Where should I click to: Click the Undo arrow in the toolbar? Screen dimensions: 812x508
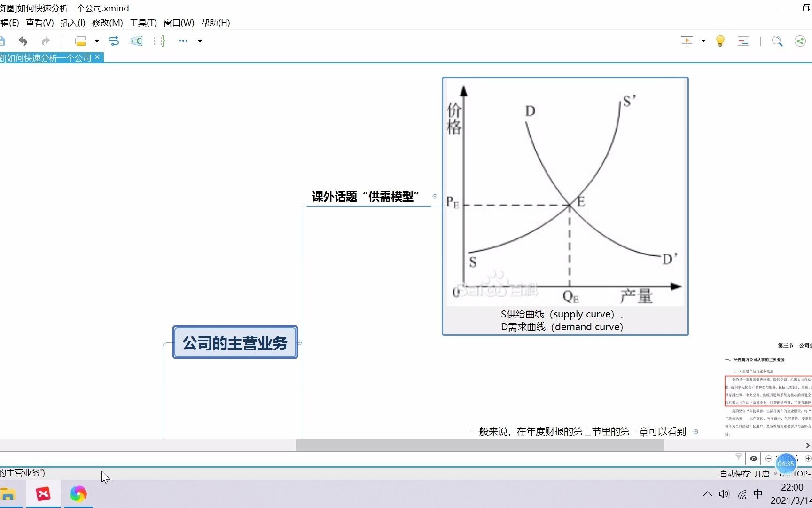[x=23, y=41]
